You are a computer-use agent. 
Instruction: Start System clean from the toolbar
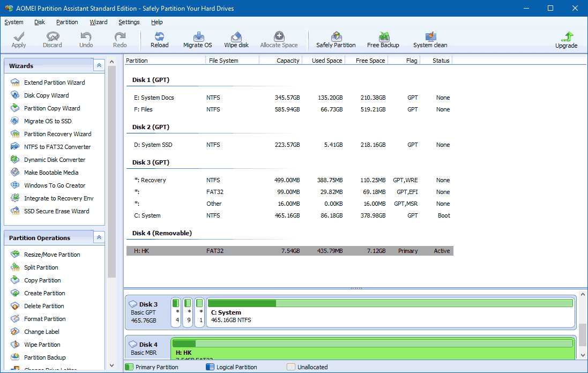point(429,39)
